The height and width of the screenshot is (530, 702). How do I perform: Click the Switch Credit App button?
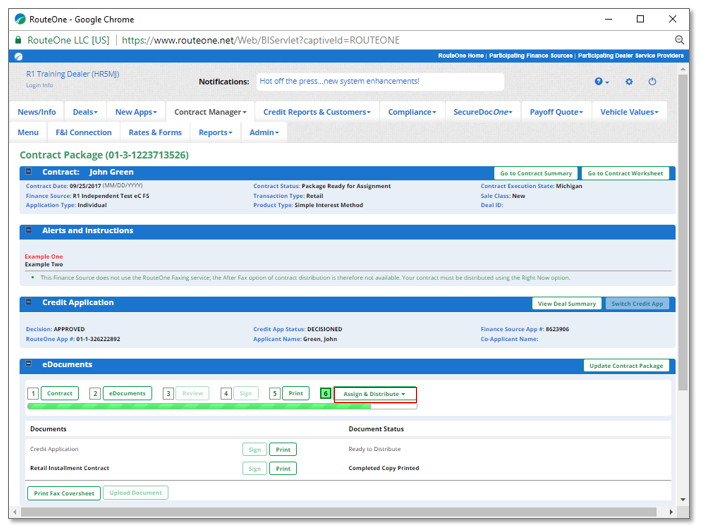(637, 303)
